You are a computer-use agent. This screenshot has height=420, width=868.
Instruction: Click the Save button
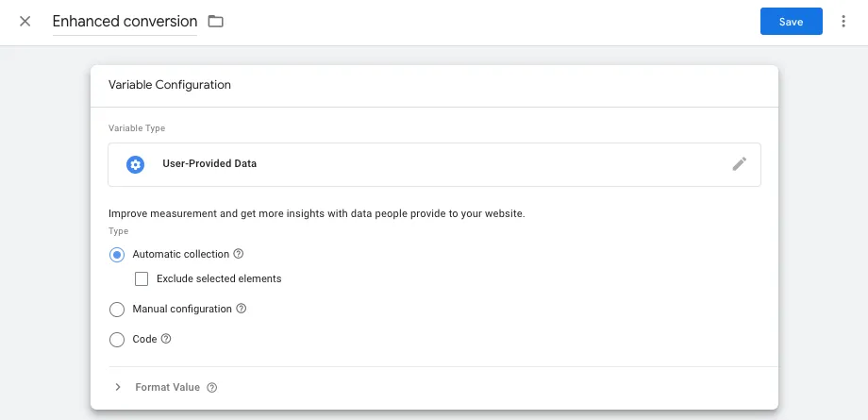click(791, 22)
